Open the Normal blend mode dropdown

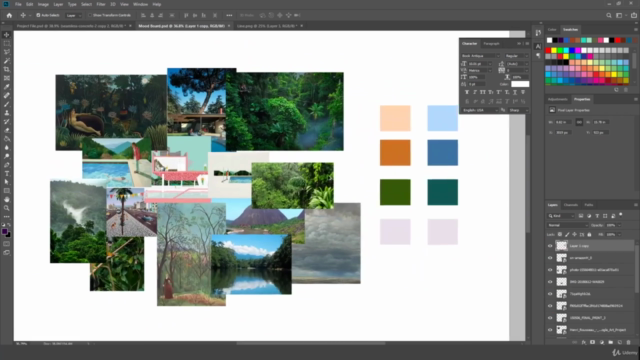point(567,225)
